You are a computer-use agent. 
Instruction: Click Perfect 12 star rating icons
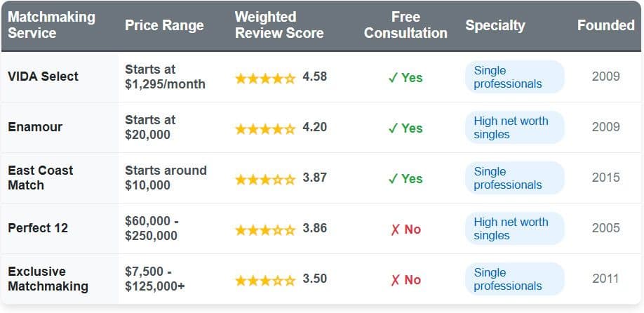pyautogui.click(x=265, y=229)
